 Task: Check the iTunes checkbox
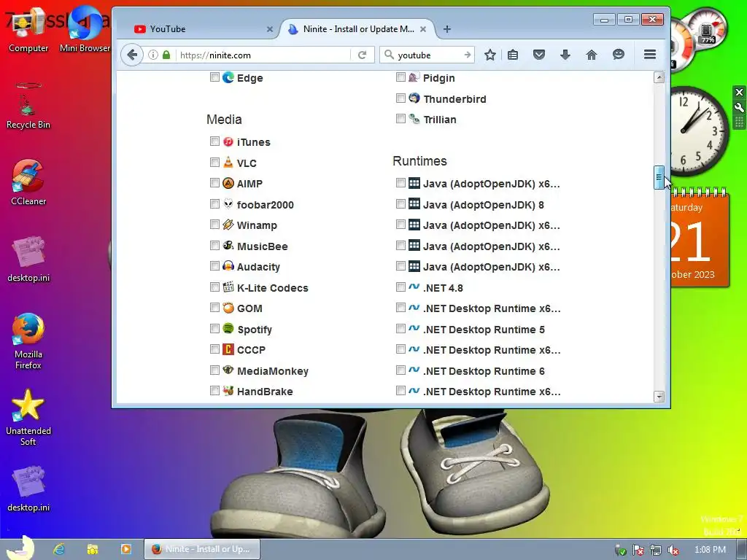point(214,141)
